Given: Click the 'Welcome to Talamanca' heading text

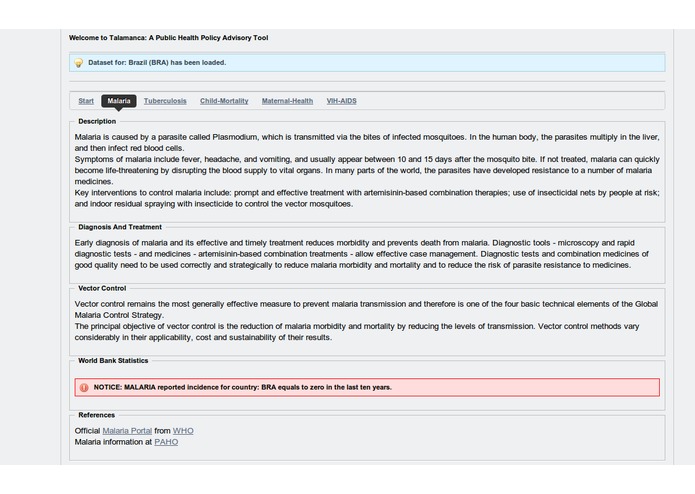Looking at the screenshot, I should [168, 38].
